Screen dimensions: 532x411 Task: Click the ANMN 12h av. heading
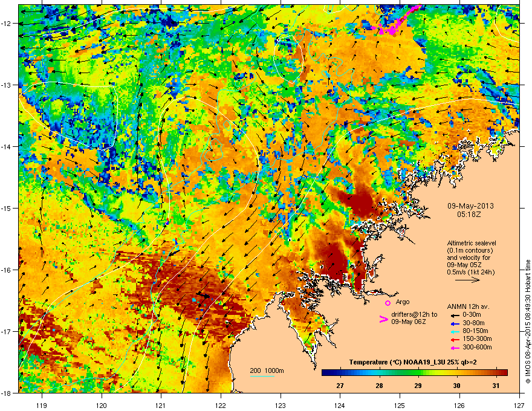click(468, 306)
